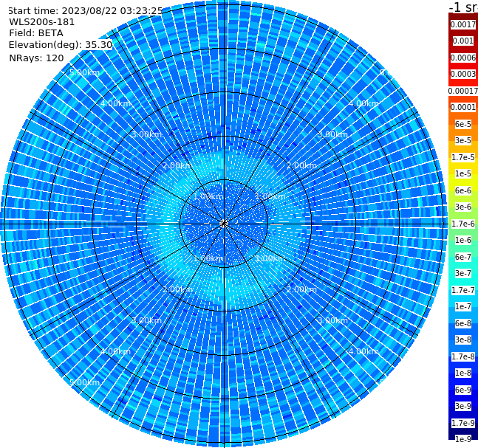The width and height of the screenshot is (478, 448).
Task: Click the 1.7e-9 colorbar label
Action: click(463, 423)
